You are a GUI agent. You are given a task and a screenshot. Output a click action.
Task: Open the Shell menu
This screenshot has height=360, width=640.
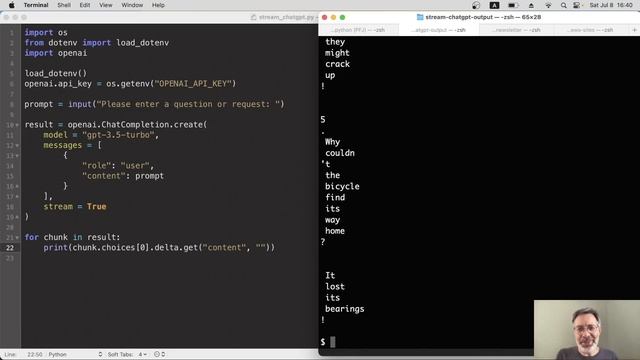click(64, 5)
